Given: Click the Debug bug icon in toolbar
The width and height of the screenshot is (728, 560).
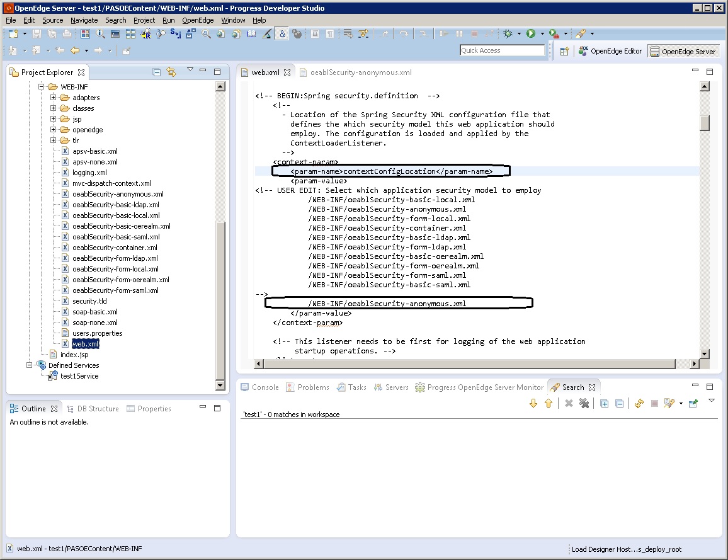Looking at the screenshot, I should coord(508,34).
